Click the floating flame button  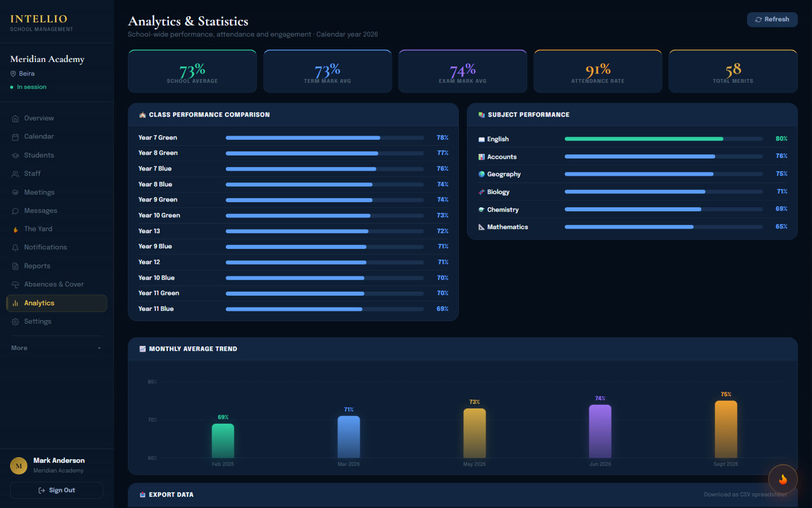(x=783, y=479)
